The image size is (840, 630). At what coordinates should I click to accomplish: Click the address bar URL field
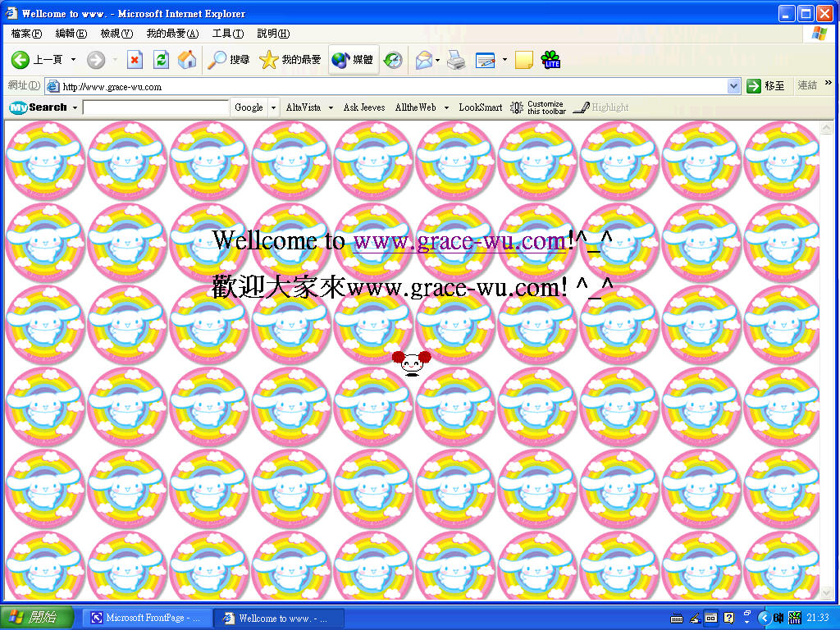click(394, 86)
